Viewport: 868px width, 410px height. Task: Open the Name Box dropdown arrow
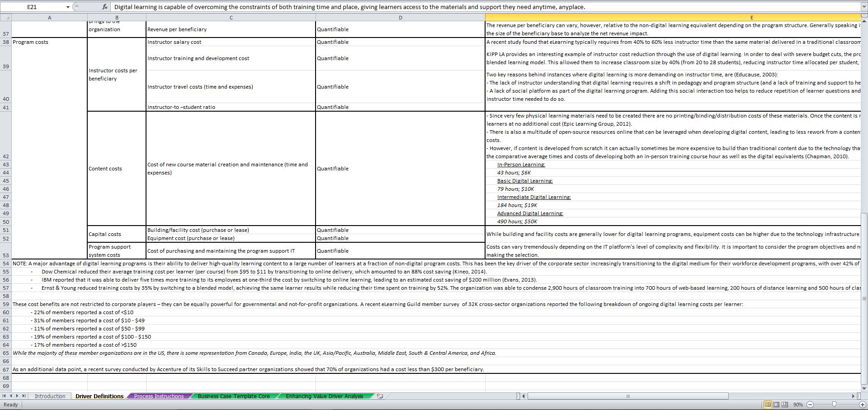tap(68, 7)
